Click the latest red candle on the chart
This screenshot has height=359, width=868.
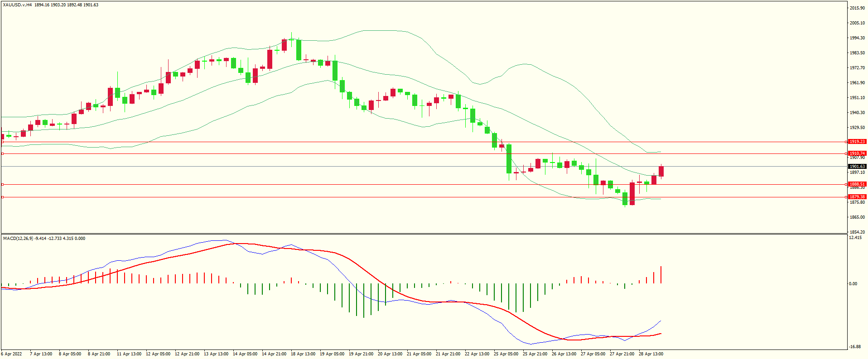(661, 171)
